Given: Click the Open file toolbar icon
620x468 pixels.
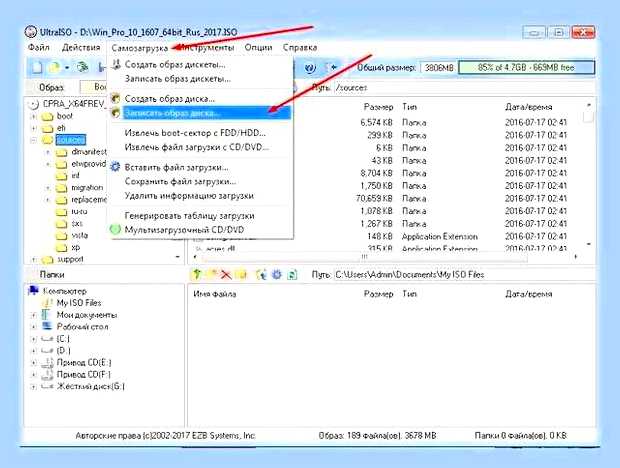Looking at the screenshot, I should pyautogui.click(x=54, y=67).
